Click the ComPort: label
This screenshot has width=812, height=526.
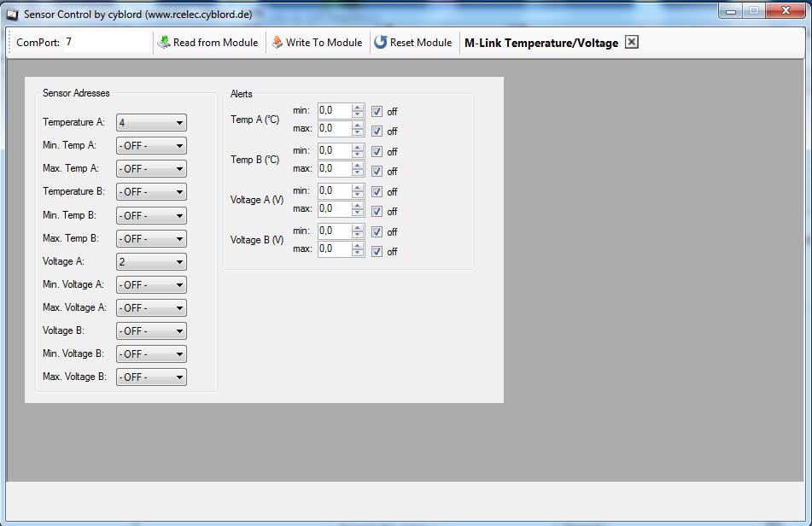click(x=38, y=43)
